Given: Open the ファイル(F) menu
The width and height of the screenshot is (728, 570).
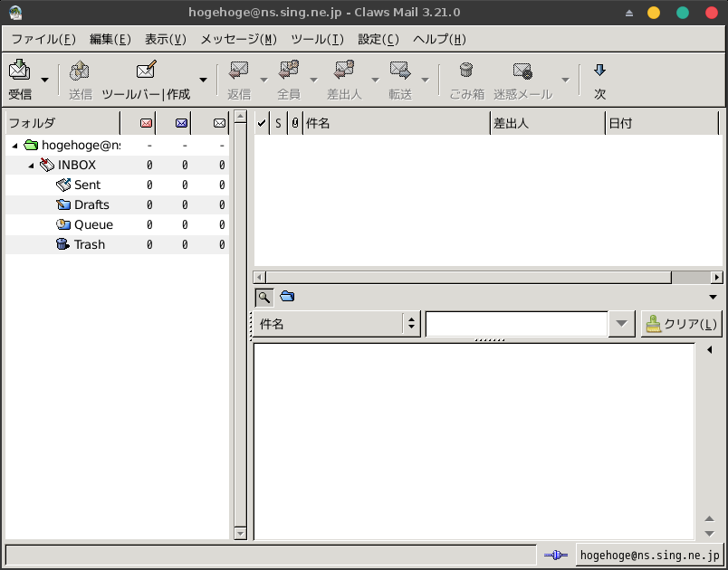Looking at the screenshot, I should (x=43, y=39).
